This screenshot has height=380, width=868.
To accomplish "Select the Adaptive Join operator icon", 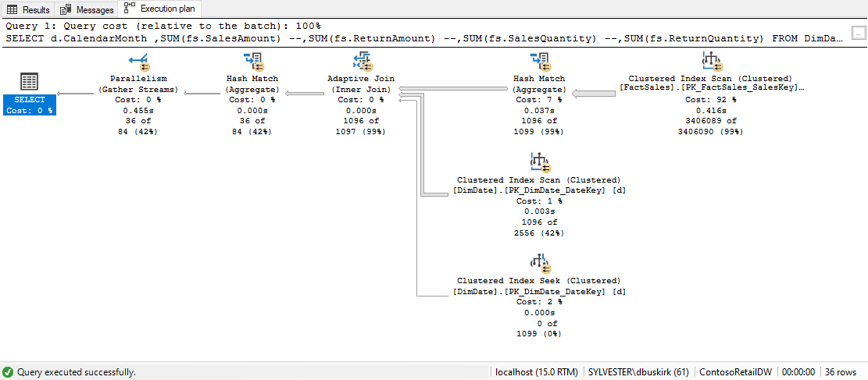I will pos(362,61).
